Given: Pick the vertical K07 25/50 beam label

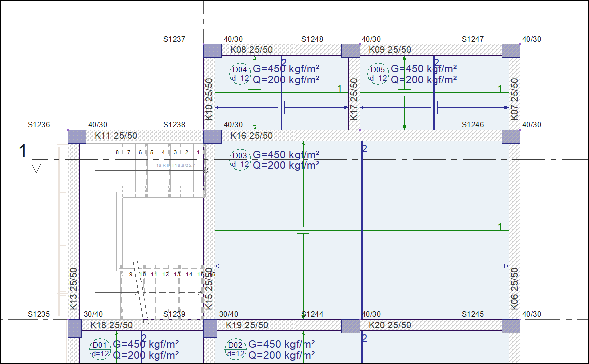Looking at the screenshot, I should tap(515, 99).
